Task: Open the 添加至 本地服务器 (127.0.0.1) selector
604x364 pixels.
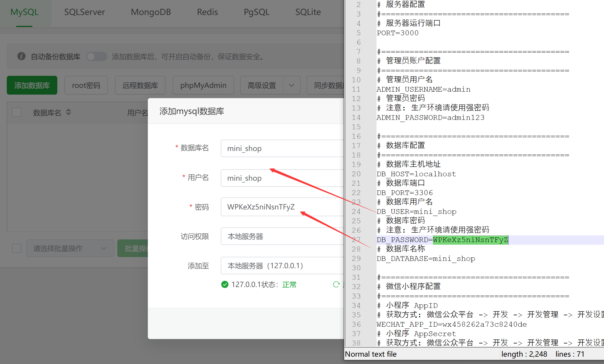Action: pos(282,266)
